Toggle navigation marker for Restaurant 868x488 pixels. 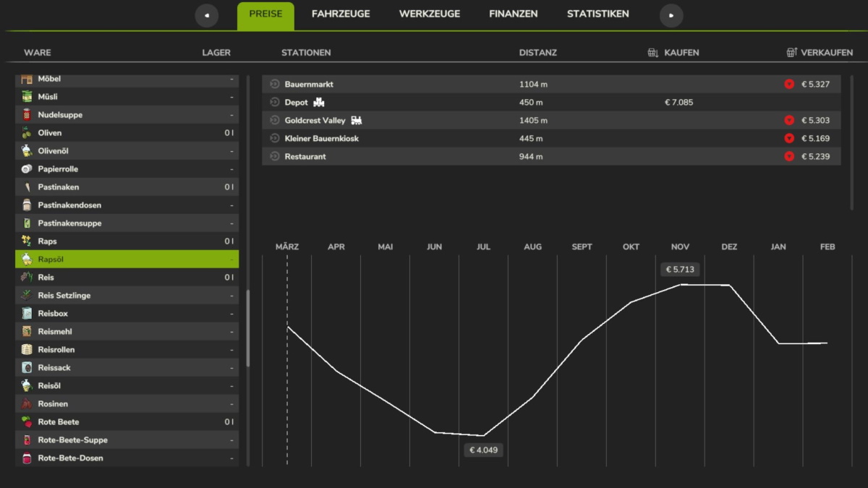[x=275, y=156]
